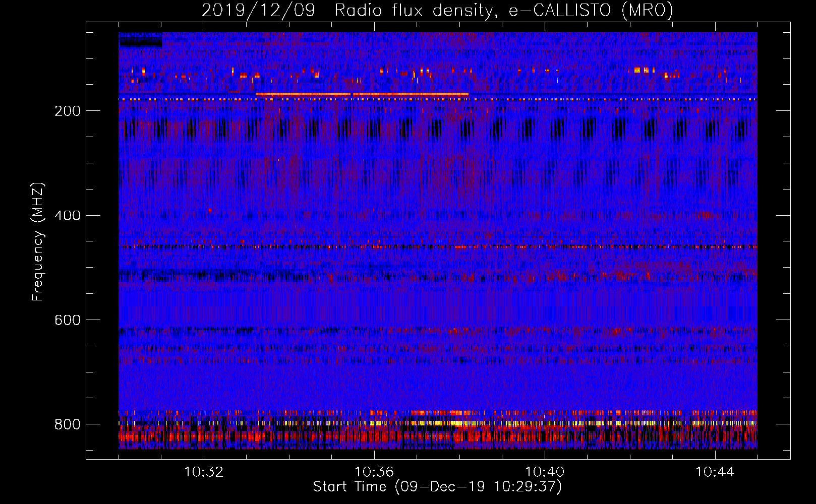
Task: Click the "200" frequency tick label
Action: click(x=68, y=111)
